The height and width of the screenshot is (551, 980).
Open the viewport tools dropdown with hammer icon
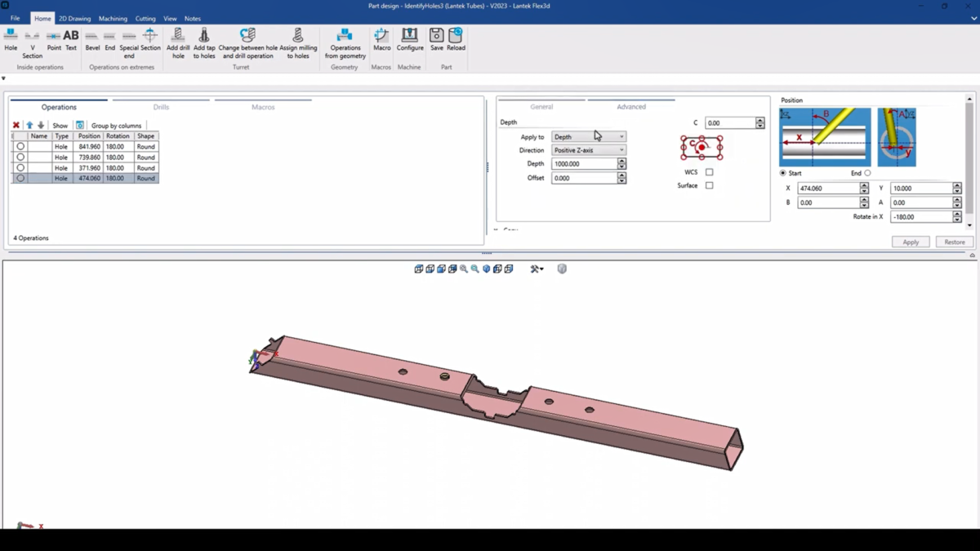(x=537, y=269)
